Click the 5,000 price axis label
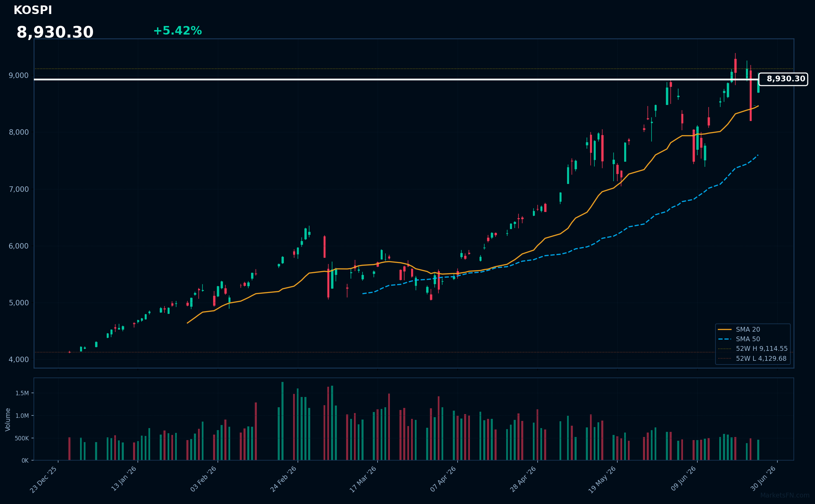The image size is (815, 504). [19, 303]
